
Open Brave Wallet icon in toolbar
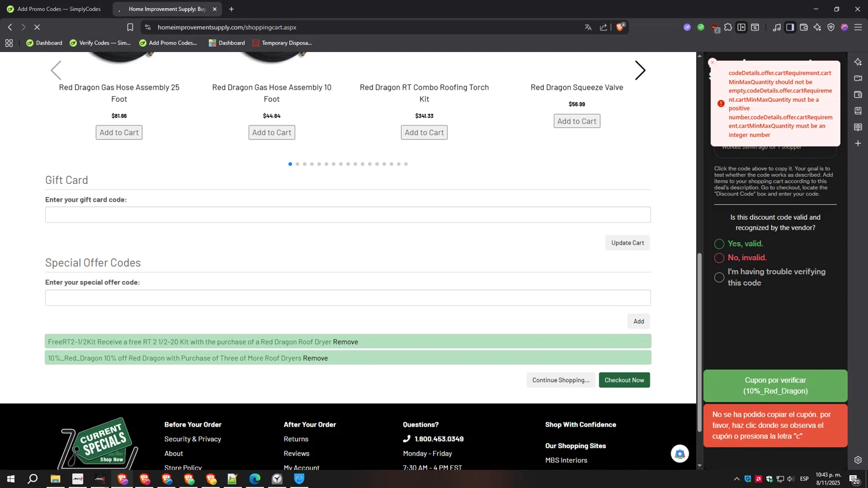(804, 27)
